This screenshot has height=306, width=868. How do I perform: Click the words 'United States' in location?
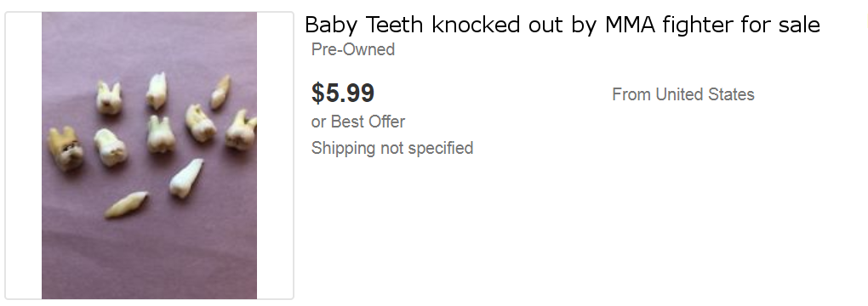705,94
